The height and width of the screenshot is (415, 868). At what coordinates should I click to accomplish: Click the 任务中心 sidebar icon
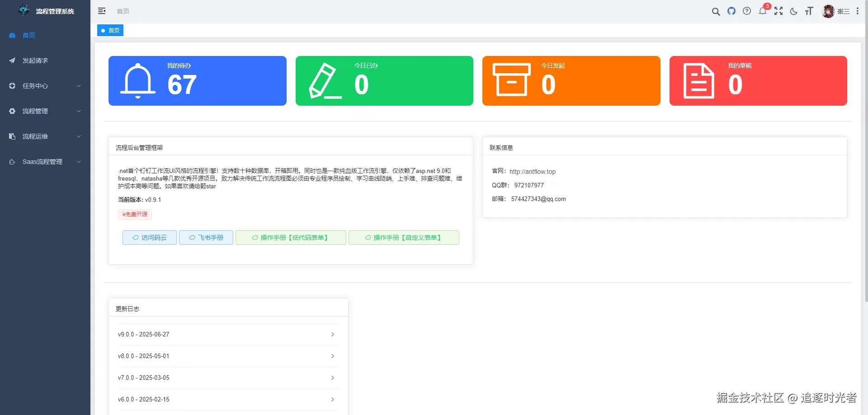point(12,86)
